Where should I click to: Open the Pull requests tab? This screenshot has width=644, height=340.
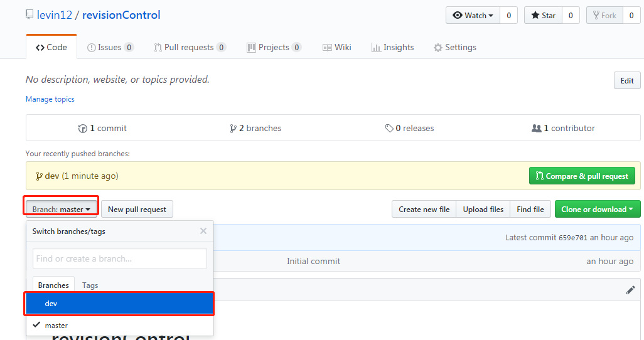pos(190,47)
